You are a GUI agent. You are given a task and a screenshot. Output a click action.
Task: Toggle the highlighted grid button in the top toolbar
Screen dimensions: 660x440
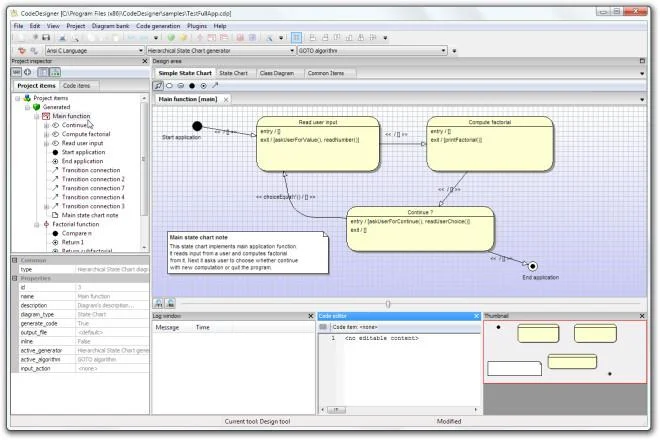296,38
